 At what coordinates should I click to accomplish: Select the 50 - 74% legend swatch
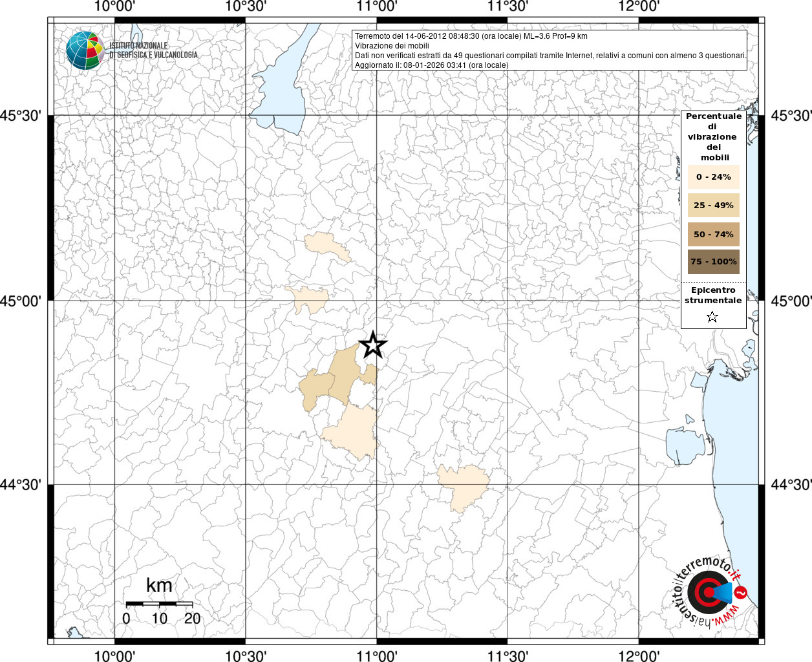pos(714,234)
